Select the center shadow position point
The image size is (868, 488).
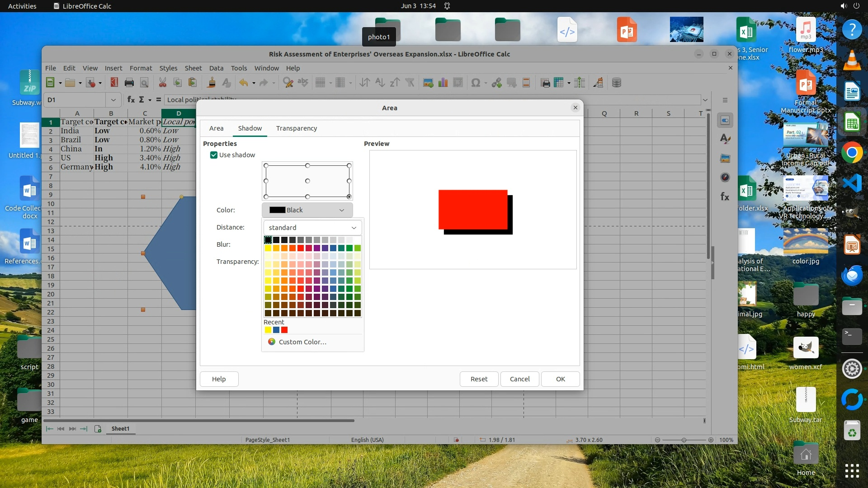(307, 181)
